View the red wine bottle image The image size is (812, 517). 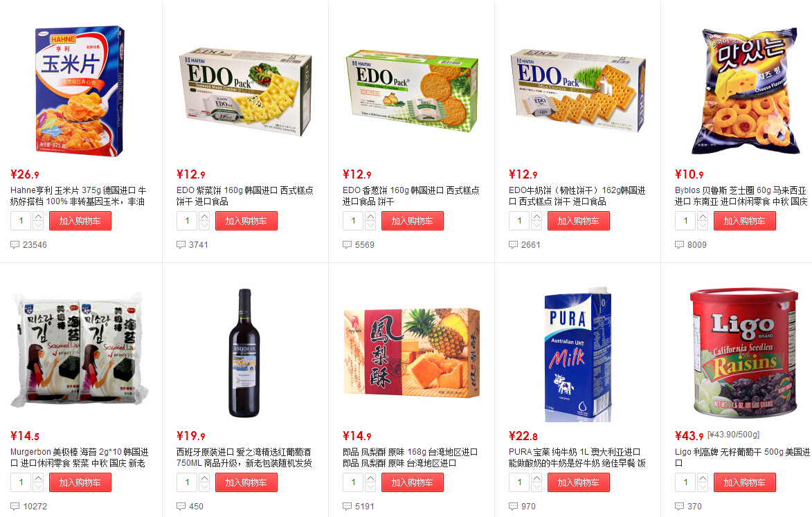click(x=245, y=353)
